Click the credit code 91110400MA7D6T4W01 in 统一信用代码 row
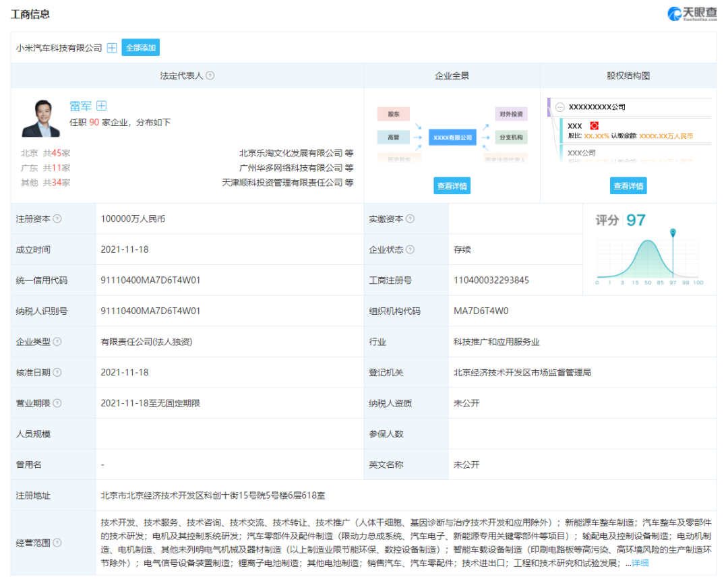This screenshot has width=728, height=579. (x=150, y=280)
